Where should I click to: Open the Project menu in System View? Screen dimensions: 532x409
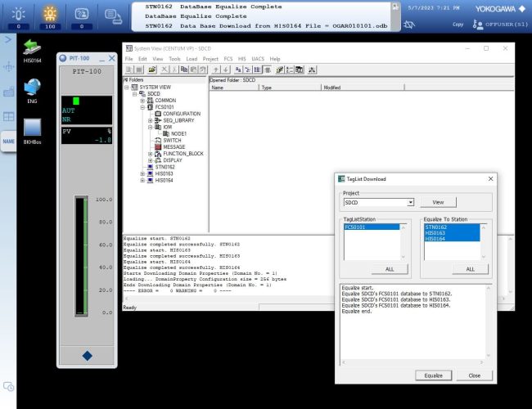[210, 59]
